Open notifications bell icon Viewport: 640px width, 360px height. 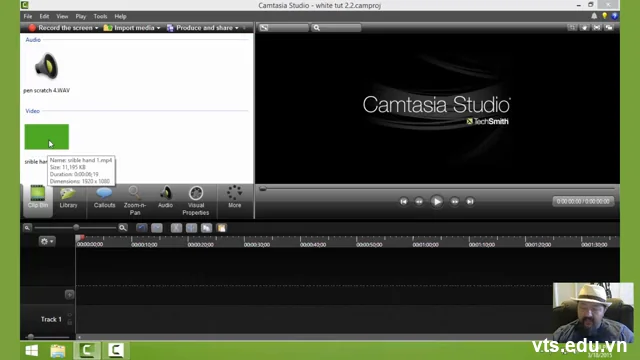(x=594, y=16)
